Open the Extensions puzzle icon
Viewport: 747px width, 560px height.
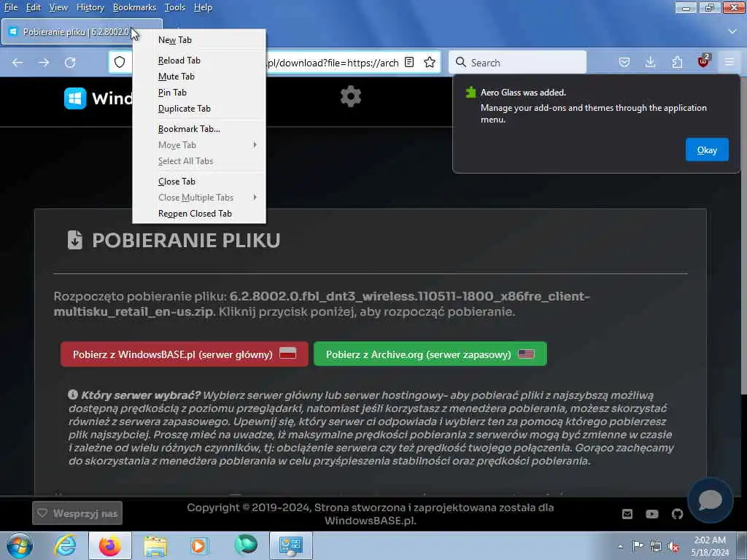(x=677, y=63)
